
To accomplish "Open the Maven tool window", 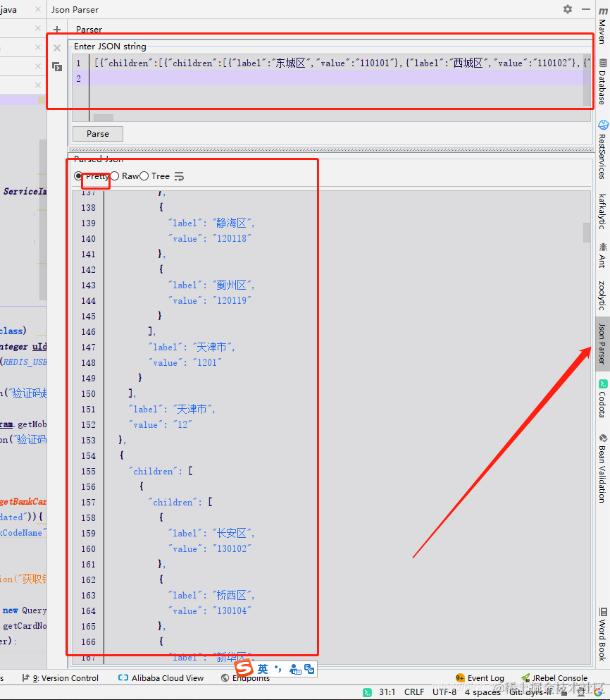I will 603,25.
